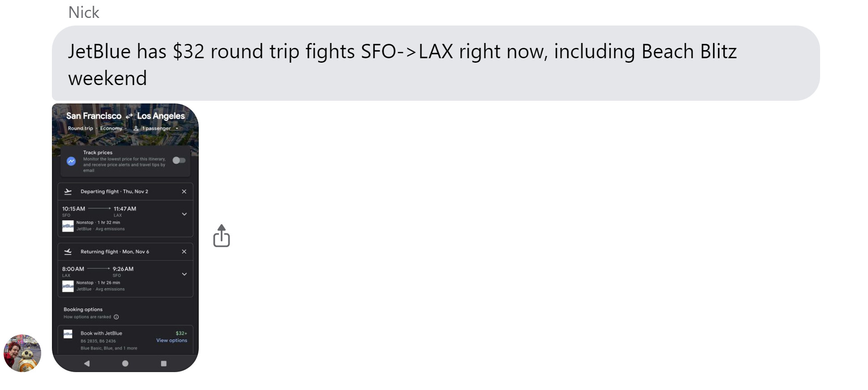Tap the Android home circle button
The width and height of the screenshot is (868, 390).
[125, 364]
